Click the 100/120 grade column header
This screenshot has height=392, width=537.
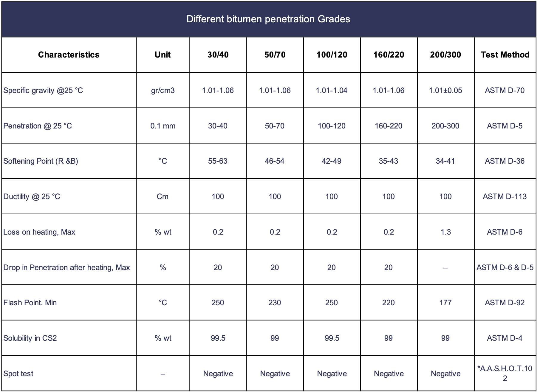click(332, 55)
